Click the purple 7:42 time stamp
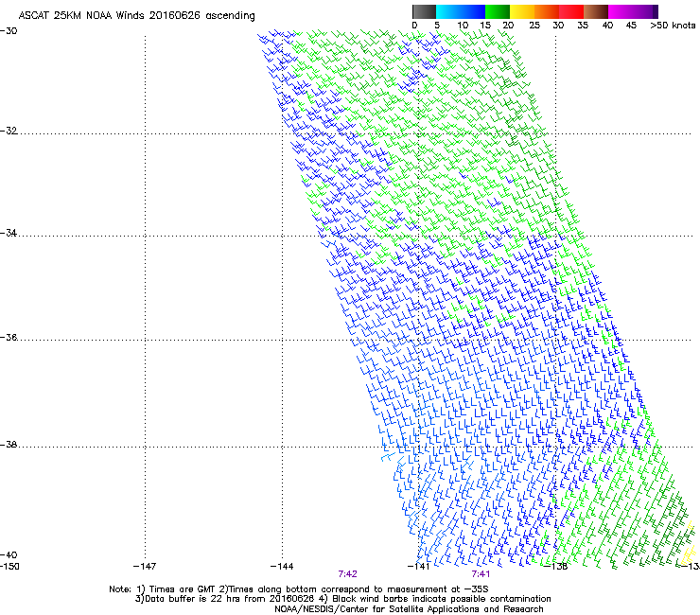The image size is (700, 615). click(x=347, y=574)
